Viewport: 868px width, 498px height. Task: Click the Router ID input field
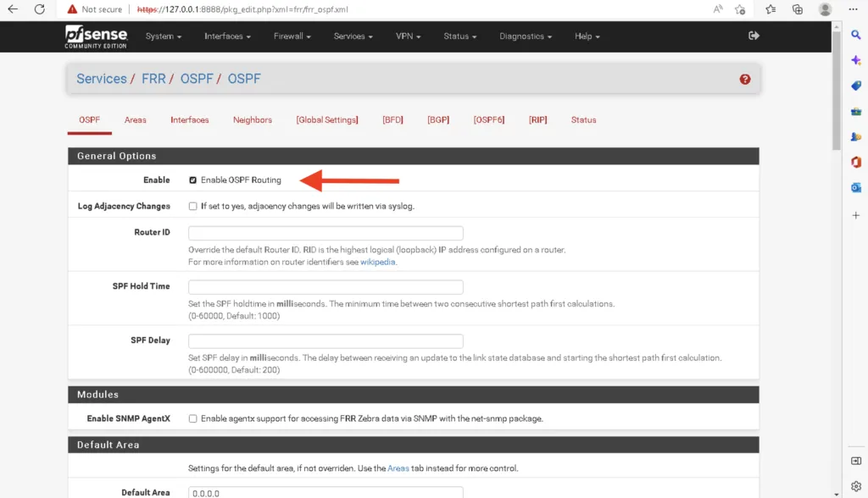pos(325,233)
